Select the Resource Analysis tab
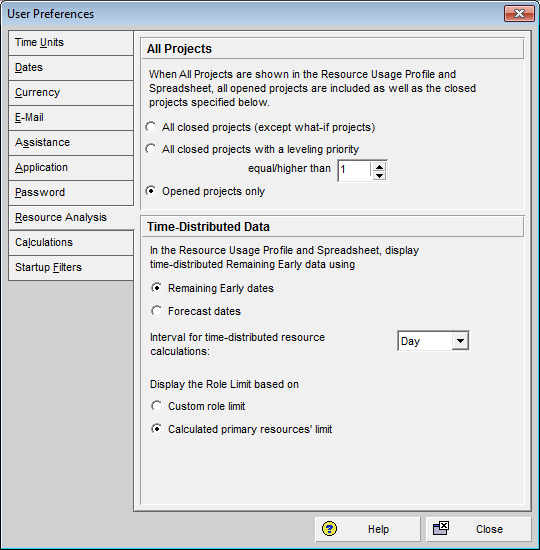 71,217
